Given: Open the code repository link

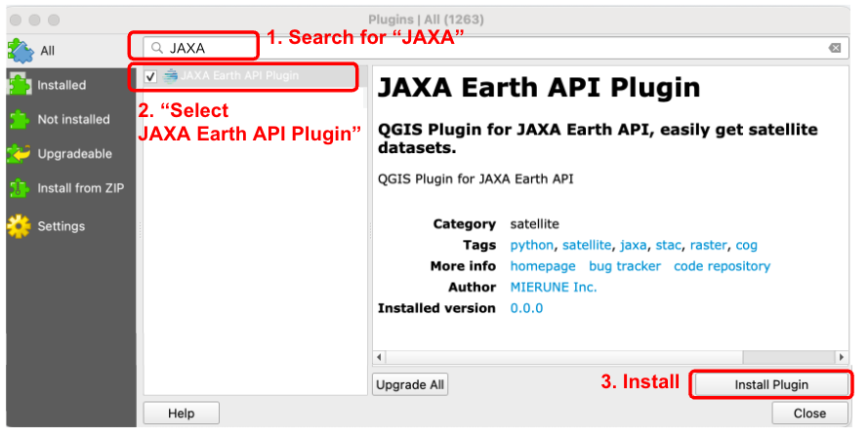Looking at the screenshot, I should point(722,266).
